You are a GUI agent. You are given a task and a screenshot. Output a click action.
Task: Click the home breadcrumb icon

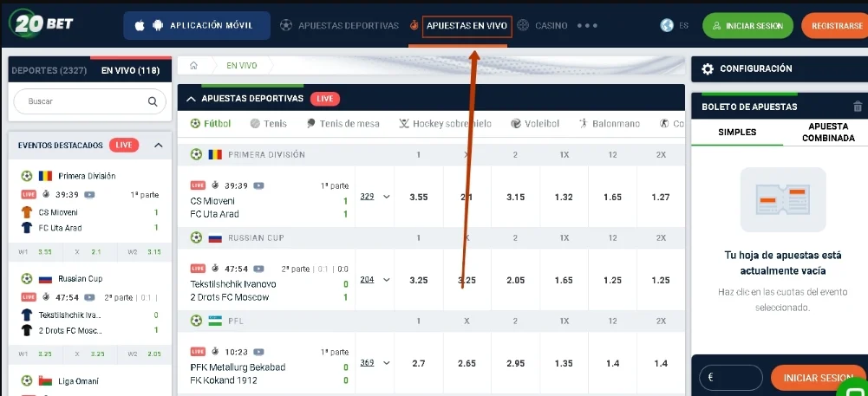pos(193,65)
